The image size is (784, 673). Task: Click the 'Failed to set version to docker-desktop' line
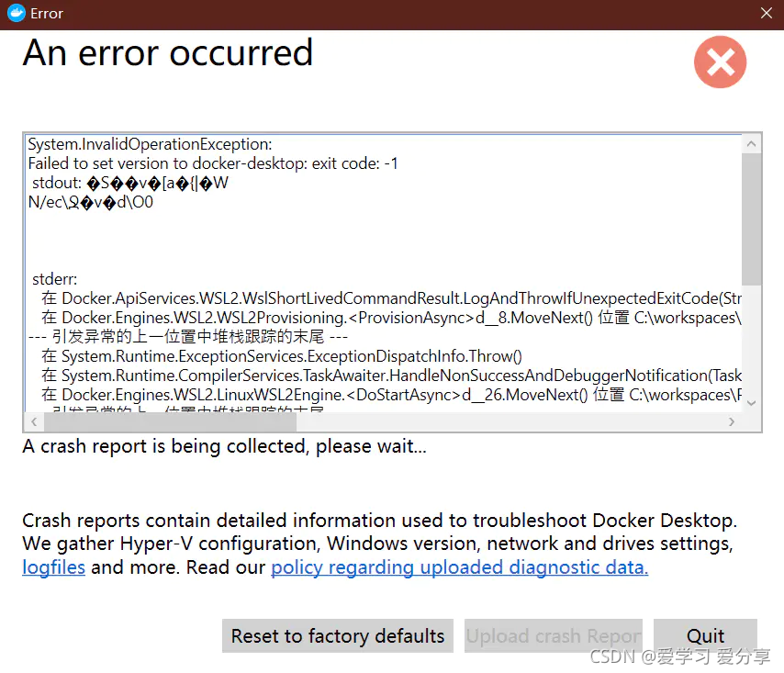(x=213, y=163)
